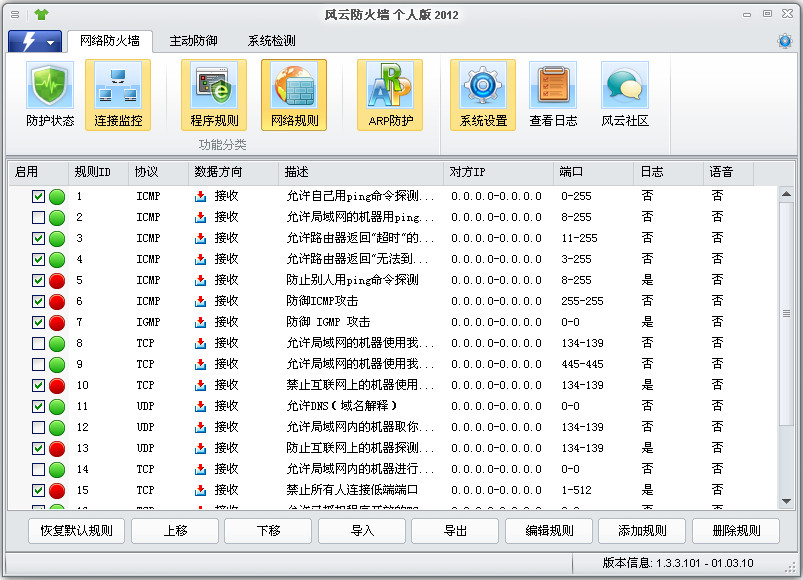Open ARP防护 protection
803x580 pixels.
[390, 95]
